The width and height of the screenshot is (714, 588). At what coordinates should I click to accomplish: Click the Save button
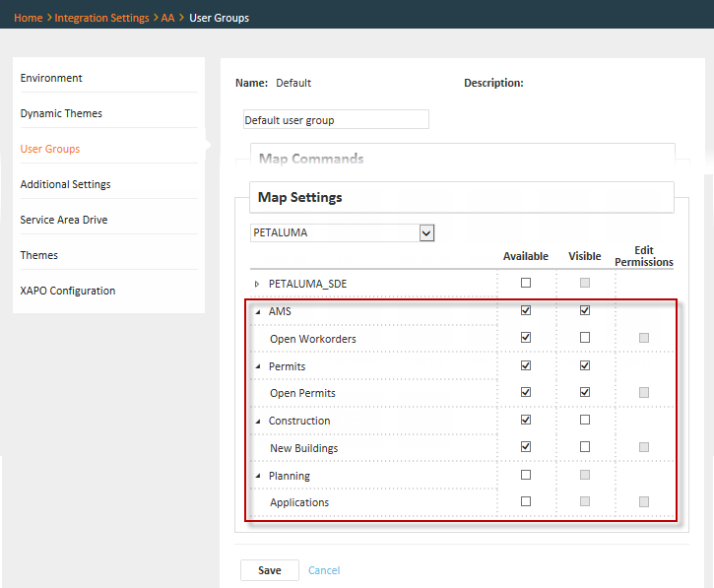tap(270, 570)
